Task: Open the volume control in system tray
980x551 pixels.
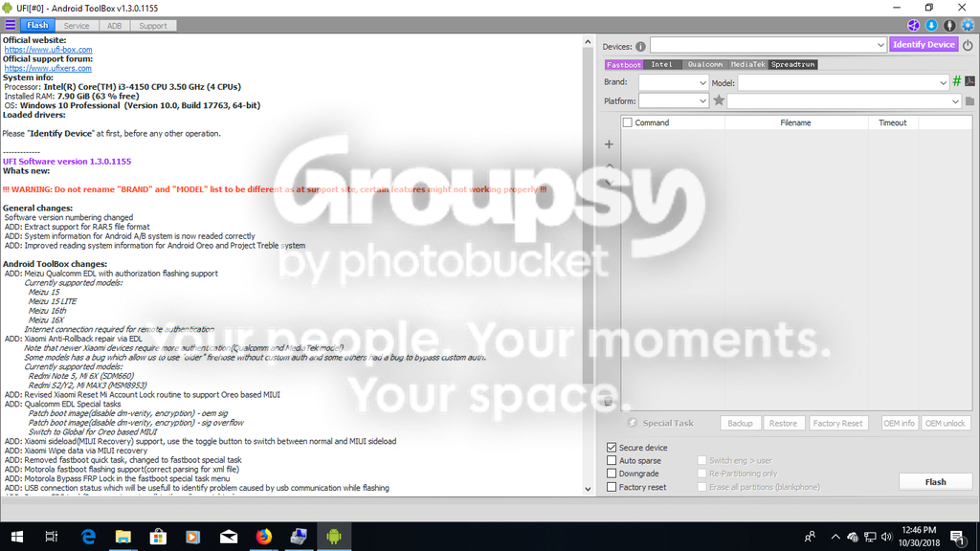Action: pyautogui.click(x=886, y=537)
